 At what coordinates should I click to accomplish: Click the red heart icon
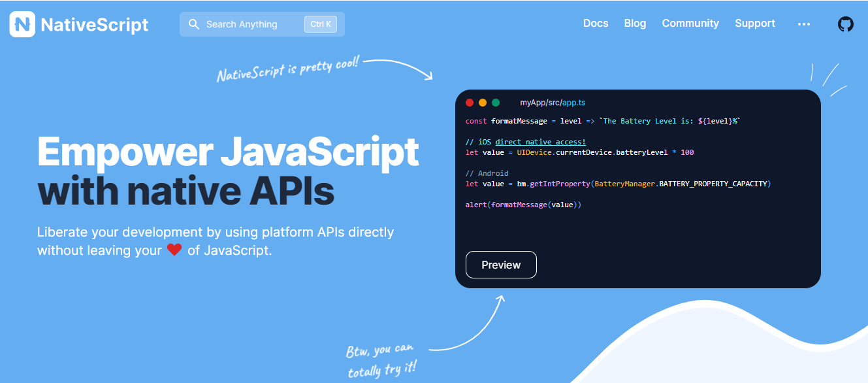(174, 250)
